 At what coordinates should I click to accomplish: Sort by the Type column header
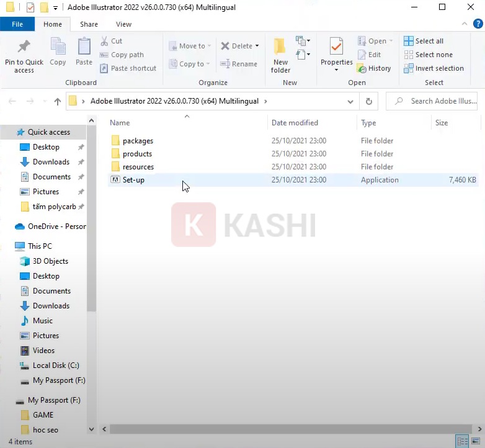pos(368,123)
